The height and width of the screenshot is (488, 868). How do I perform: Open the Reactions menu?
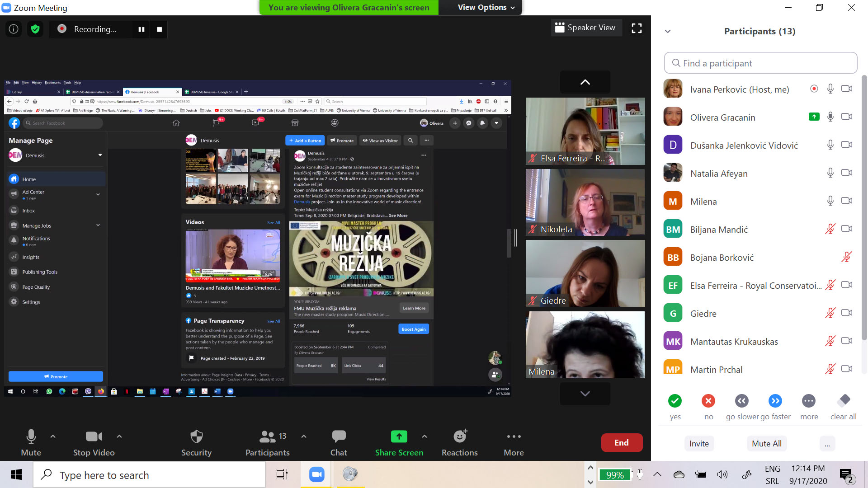click(460, 443)
